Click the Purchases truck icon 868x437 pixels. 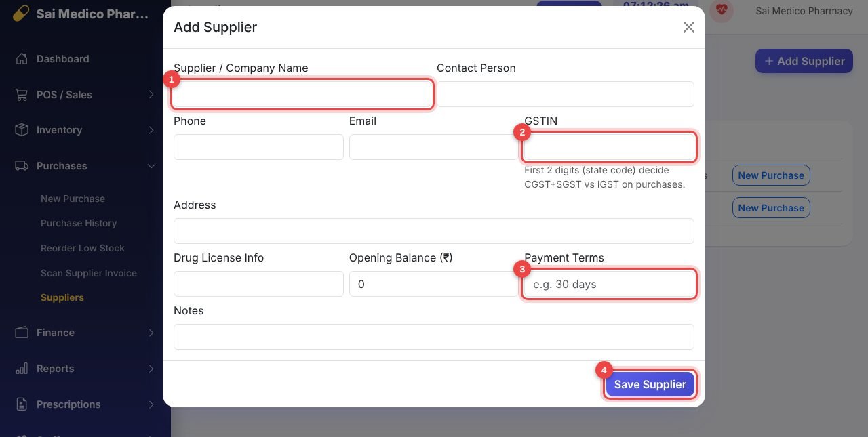click(22, 166)
